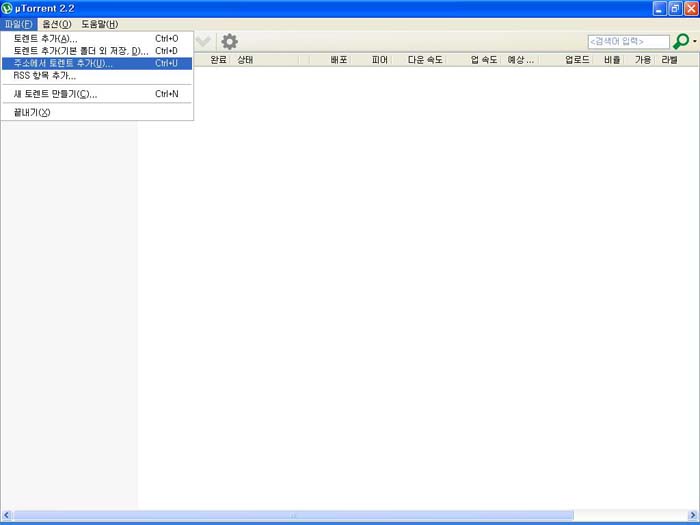Open preferences with the gear icon
Viewport: 700px width, 525px height.
click(x=229, y=42)
